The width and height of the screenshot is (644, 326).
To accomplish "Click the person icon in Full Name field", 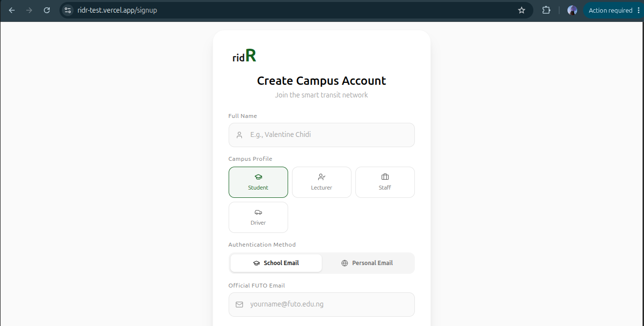I will pyautogui.click(x=239, y=135).
